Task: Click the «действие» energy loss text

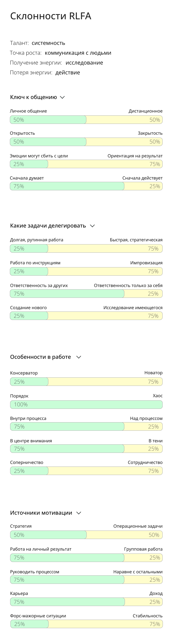Action: point(68,72)
